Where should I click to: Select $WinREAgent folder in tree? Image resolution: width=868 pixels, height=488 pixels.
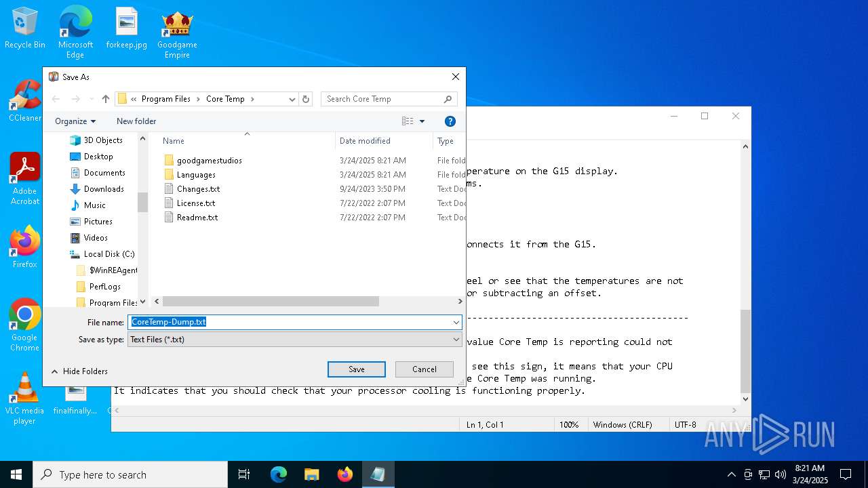tap(107, 270)
